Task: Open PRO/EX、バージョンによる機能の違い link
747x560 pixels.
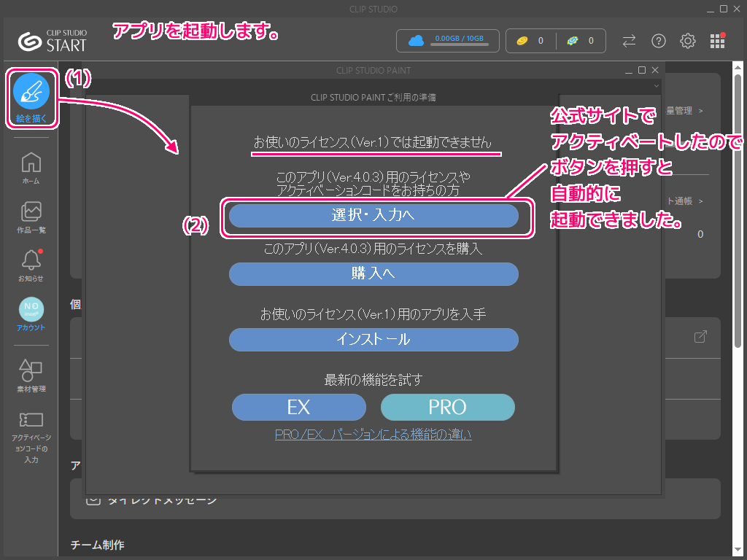Action: 373,435
